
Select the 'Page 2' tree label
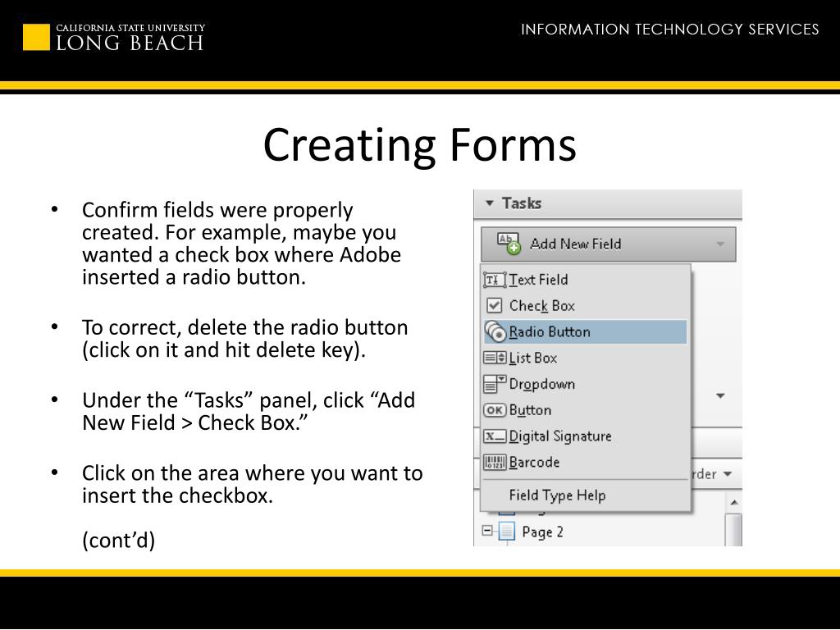click(543, 532)
